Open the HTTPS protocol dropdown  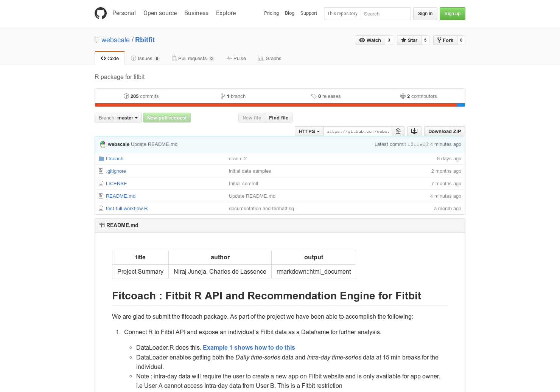point(309,131)
